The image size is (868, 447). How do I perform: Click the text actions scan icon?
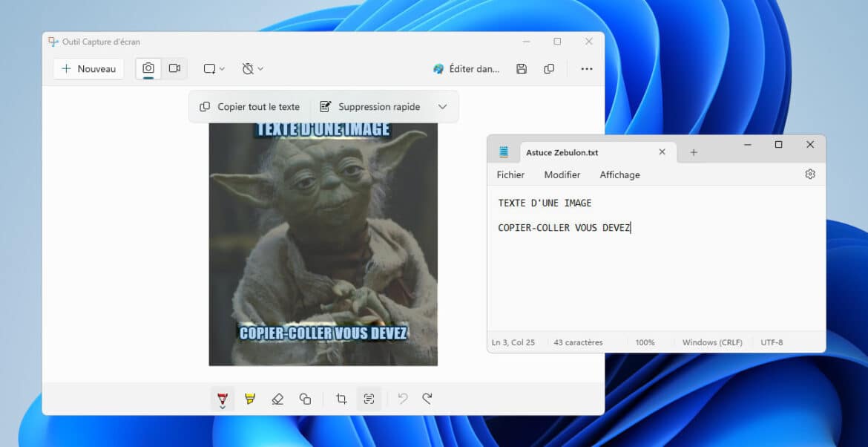pos(369,399)
